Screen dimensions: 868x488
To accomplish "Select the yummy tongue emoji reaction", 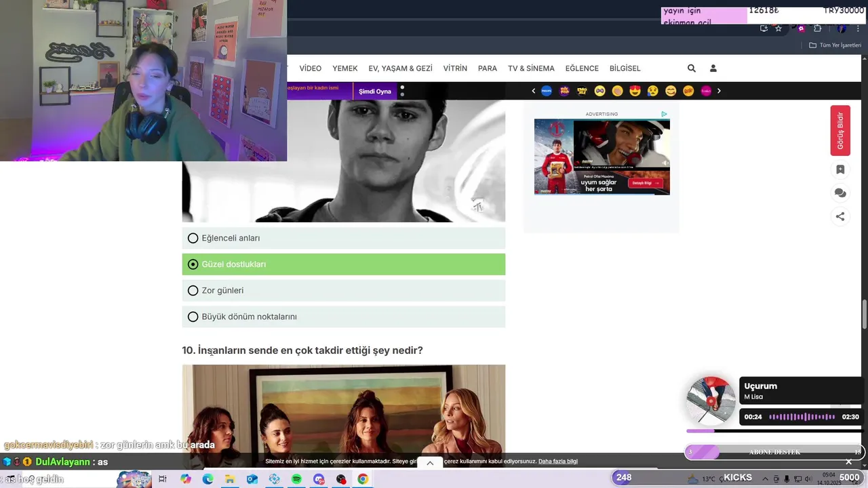I will 671,91.
